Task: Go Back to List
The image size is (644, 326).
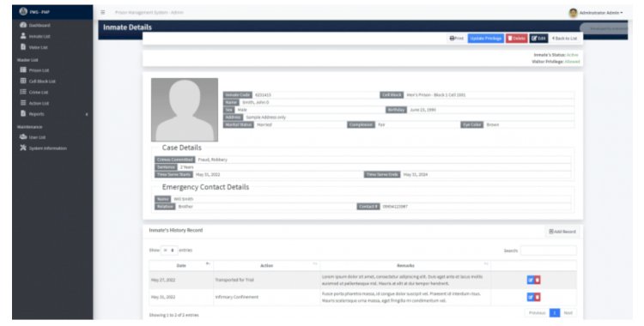Action: (x=564, y=39)
